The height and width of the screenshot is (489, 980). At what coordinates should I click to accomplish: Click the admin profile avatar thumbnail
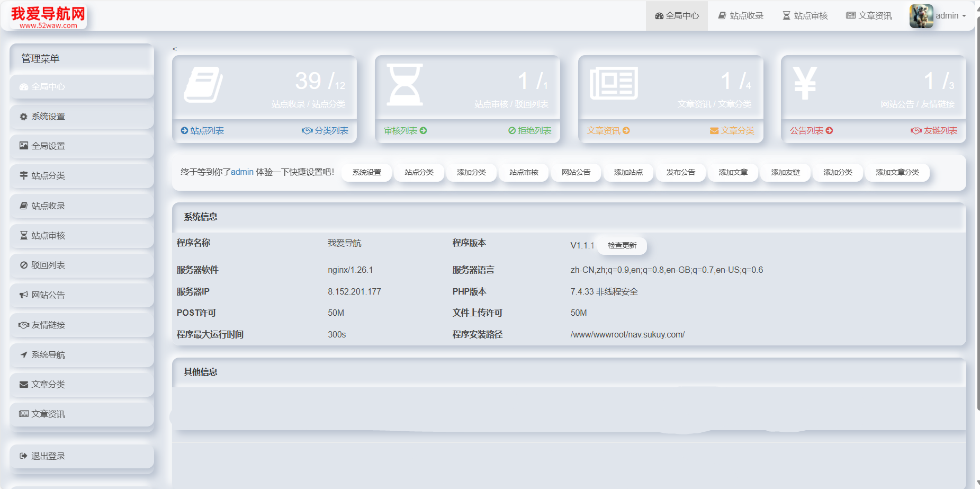(x=921, y=15)
